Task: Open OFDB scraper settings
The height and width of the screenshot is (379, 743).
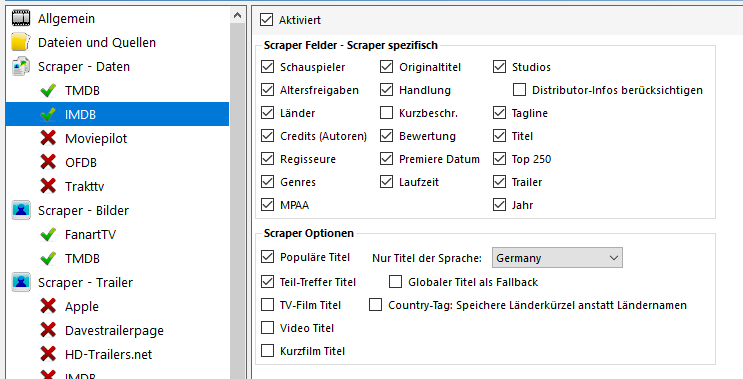Action: coord(81,162)
